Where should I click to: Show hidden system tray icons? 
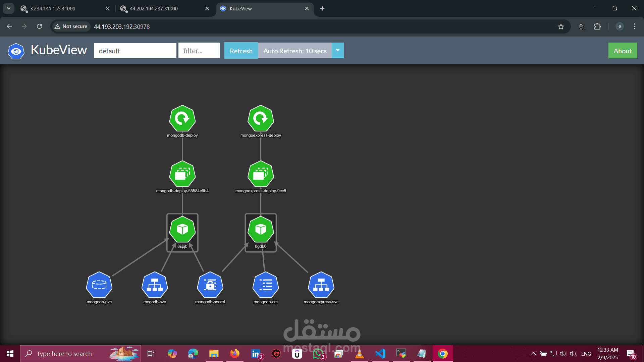click(533, 354)
